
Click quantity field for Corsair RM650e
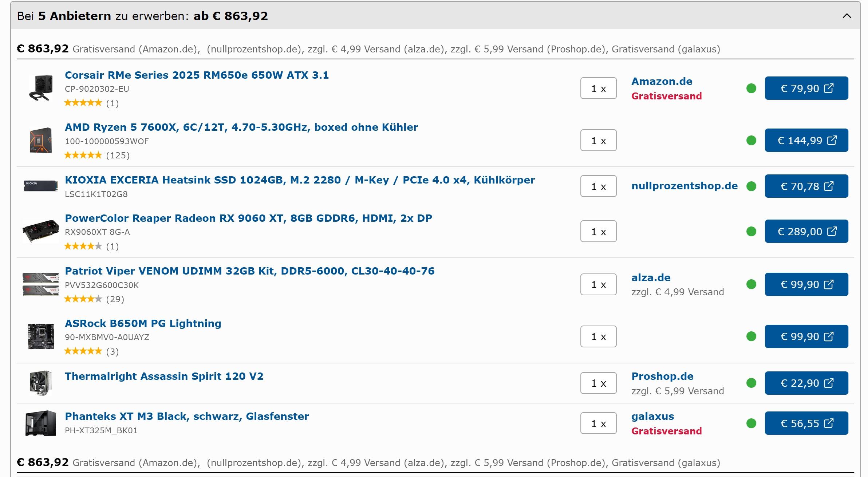[598, 88]
